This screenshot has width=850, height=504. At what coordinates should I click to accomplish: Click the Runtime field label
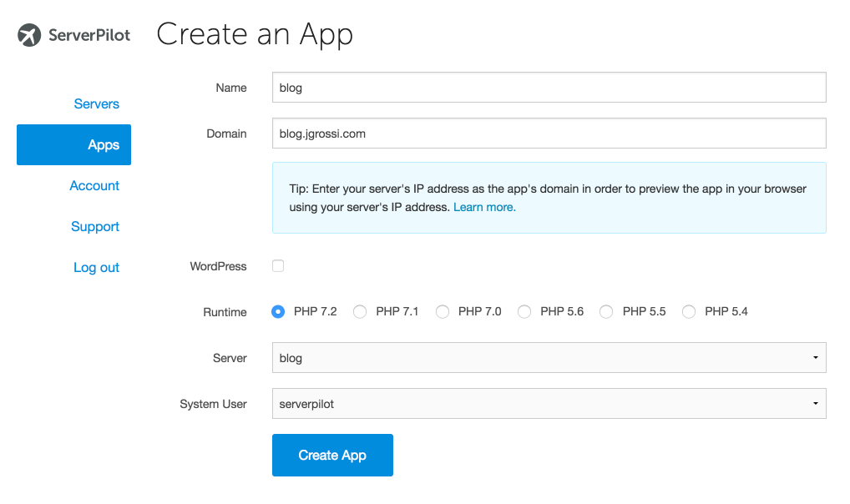(x=225, y=312)
